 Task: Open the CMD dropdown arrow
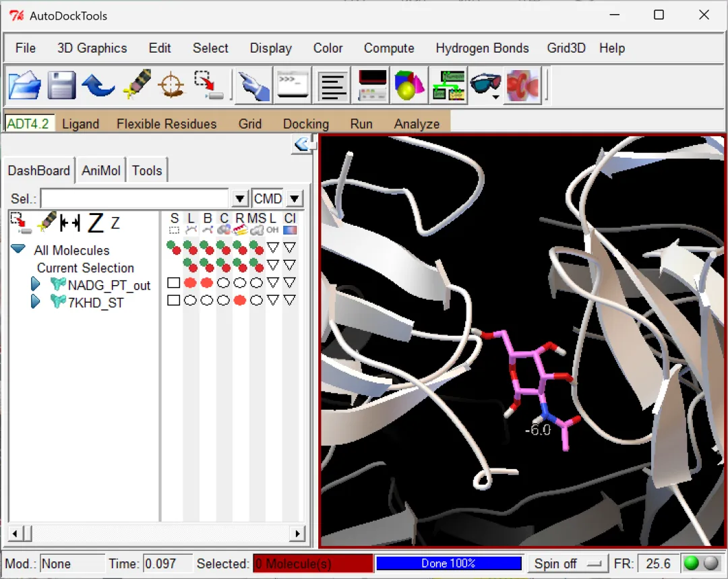click(295, 199)
